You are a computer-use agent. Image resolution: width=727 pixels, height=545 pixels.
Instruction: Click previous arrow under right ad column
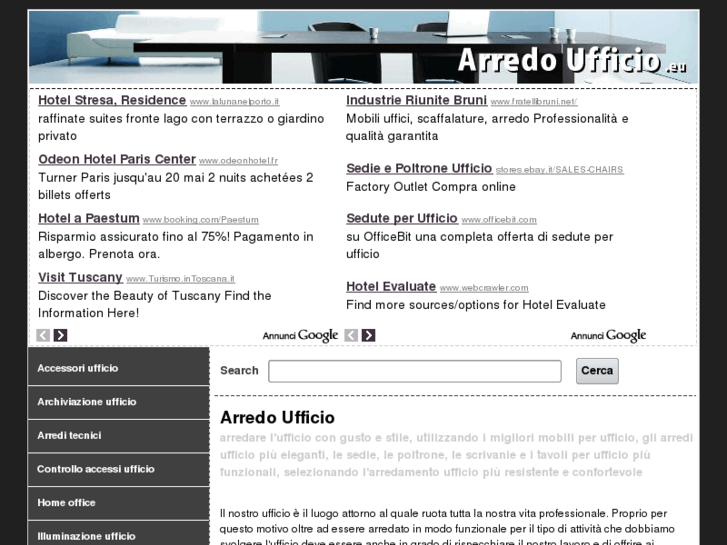pos(351,335)
